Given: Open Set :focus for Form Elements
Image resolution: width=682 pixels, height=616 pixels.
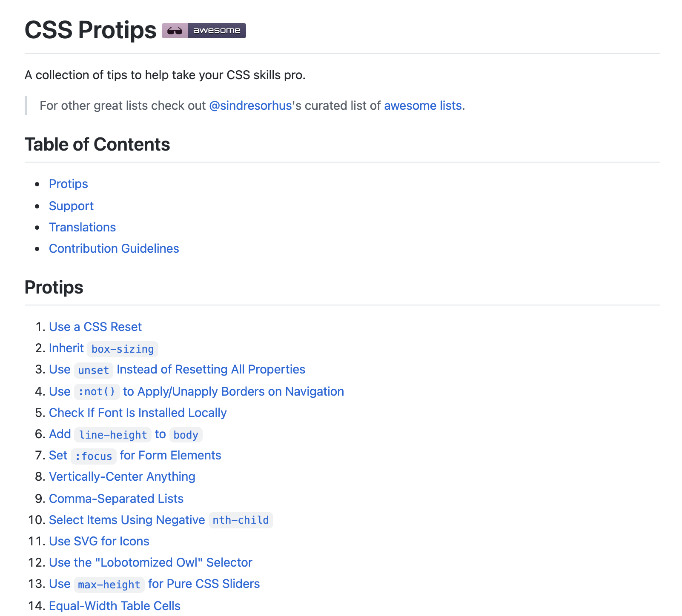Looking at the screenshot, I should pos(135,456).
